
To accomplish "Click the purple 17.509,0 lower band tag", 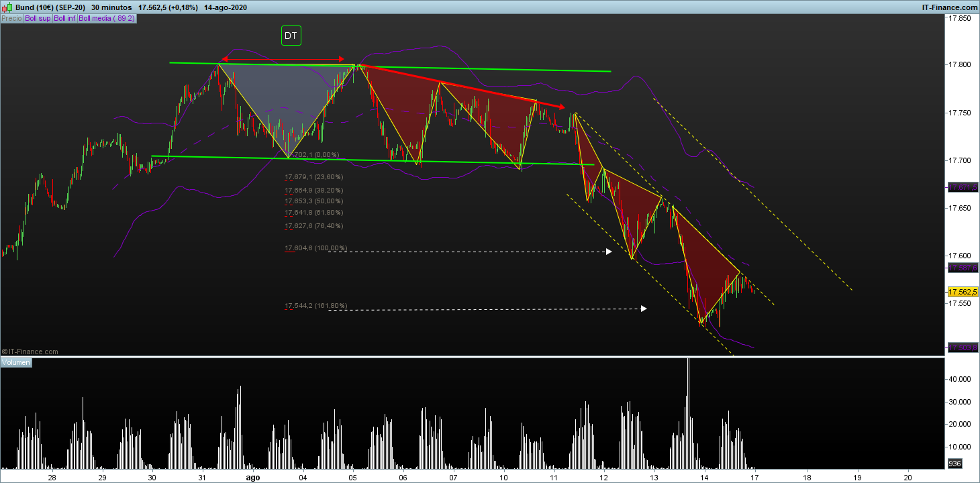I will 962,347.
